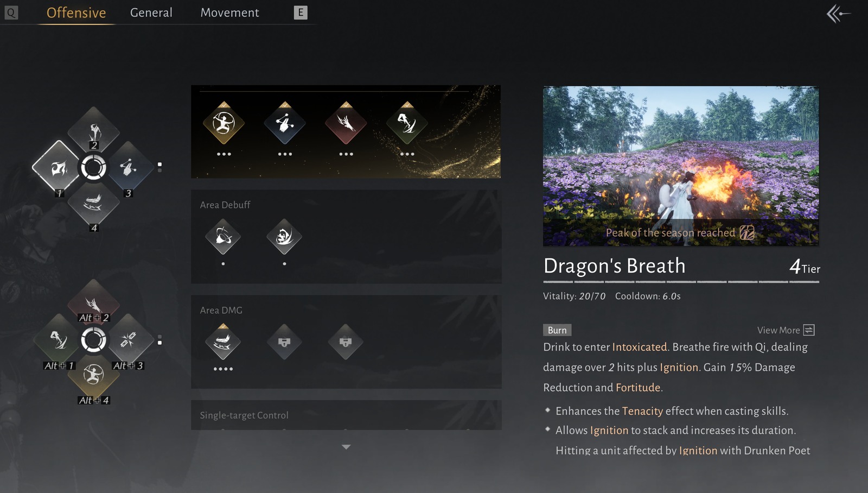
Task: Choose skill slot 4 in upper wheel
Action: (94, 203)
